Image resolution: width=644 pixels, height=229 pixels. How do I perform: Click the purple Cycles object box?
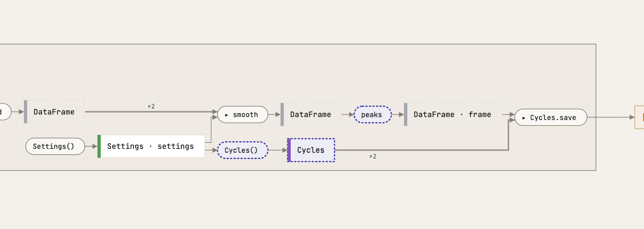[311, 150]
